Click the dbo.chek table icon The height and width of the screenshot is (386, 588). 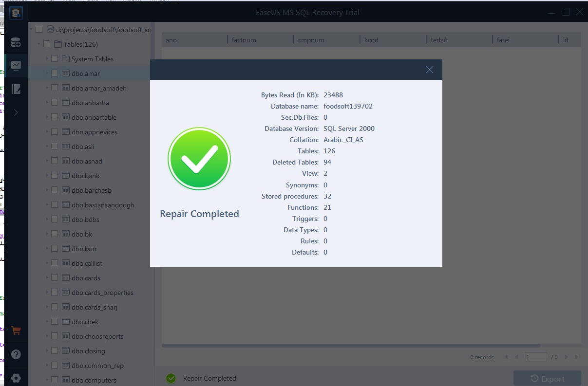pos(66,322)
